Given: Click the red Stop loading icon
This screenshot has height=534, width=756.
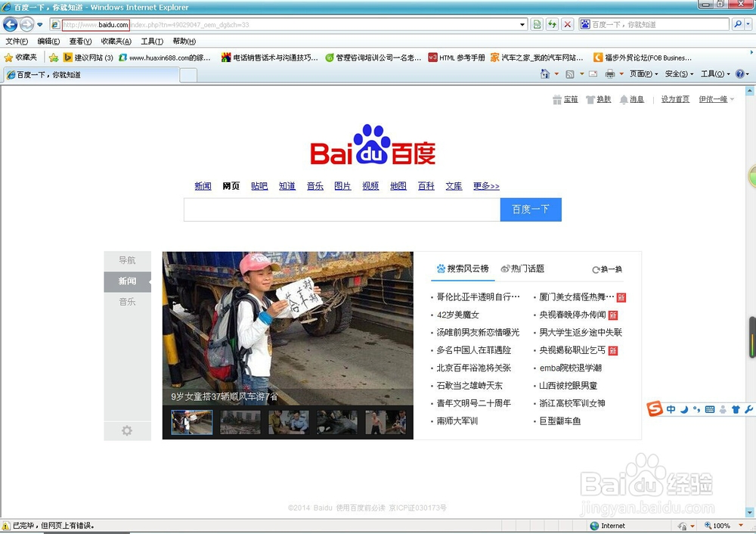Looking at the screenshot, I should [568, 25].
